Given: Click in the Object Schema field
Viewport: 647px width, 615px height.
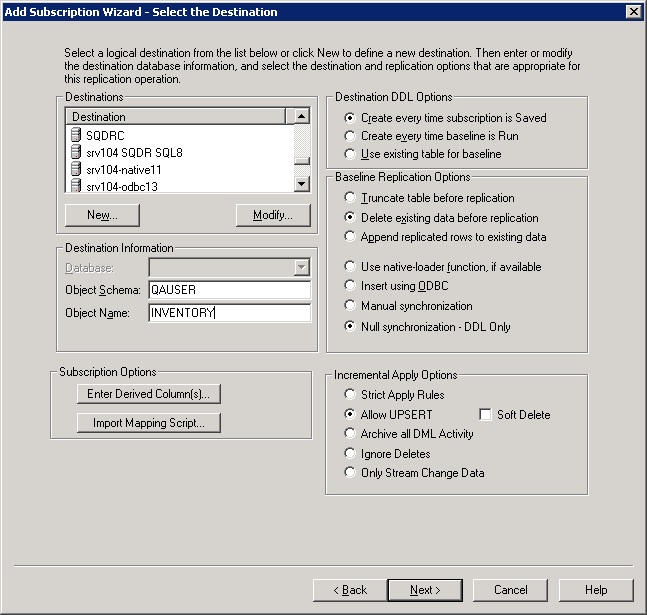Looking at the screenshot, I should click(x=229, y=290).
